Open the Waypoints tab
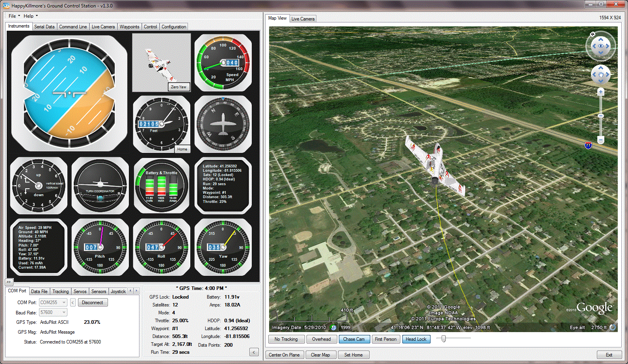This screenshot has width=628, height=364. [x=129, y=27]
